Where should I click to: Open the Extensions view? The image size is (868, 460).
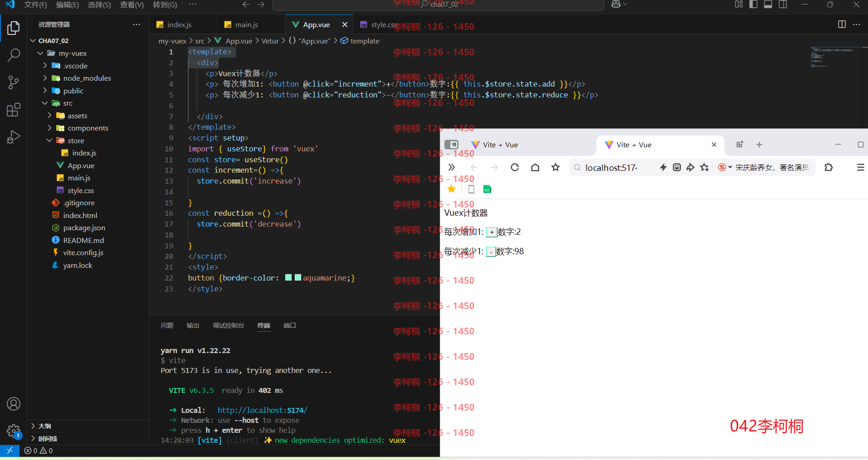pyautogui.click(x=14, y=110)
